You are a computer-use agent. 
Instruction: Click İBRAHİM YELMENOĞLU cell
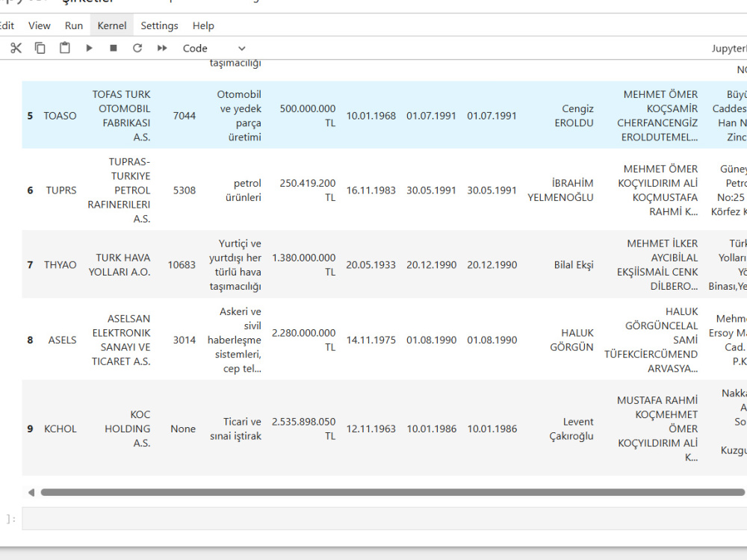[x=560, y=190]
